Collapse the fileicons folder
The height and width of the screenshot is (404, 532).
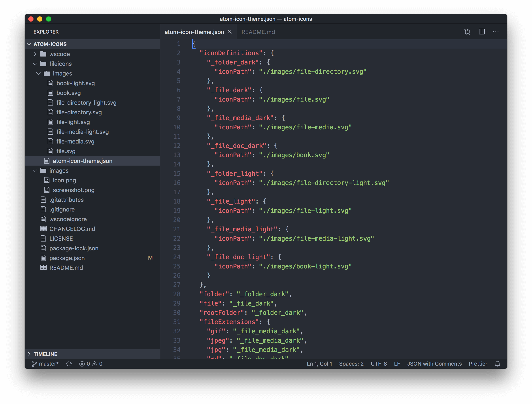(x=60, y=64)
